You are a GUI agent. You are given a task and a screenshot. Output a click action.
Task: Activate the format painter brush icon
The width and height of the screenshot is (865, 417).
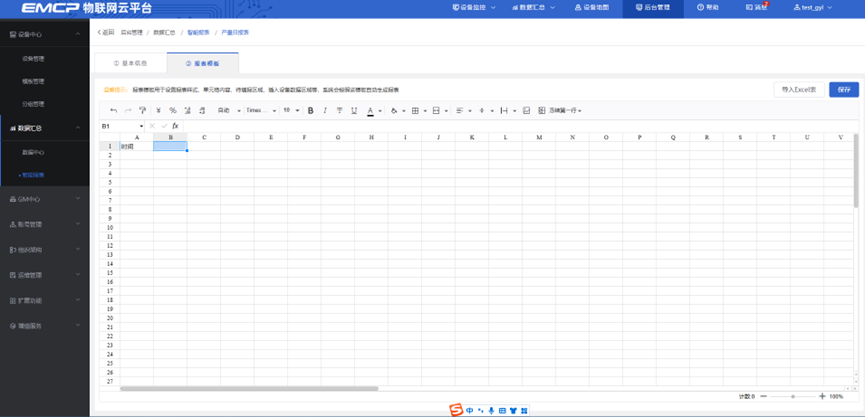[x=142, y=110]
